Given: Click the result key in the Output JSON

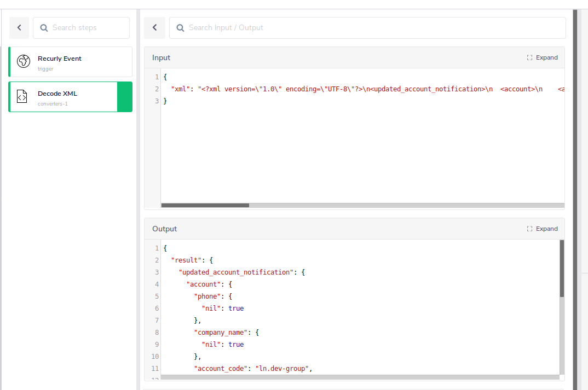Looking at the screenshot, I should pos(185,260).
